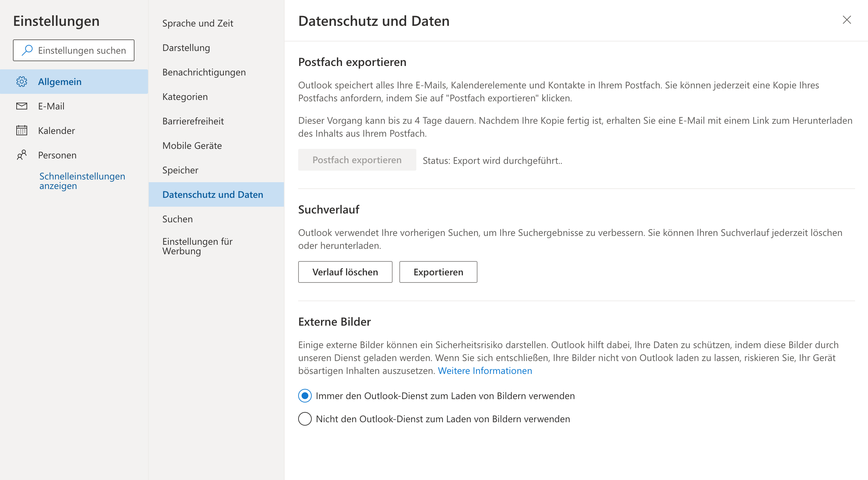Viewport: 868px width, 480px height.
Task: Open Kategorien settings
Action: point(216,97)
